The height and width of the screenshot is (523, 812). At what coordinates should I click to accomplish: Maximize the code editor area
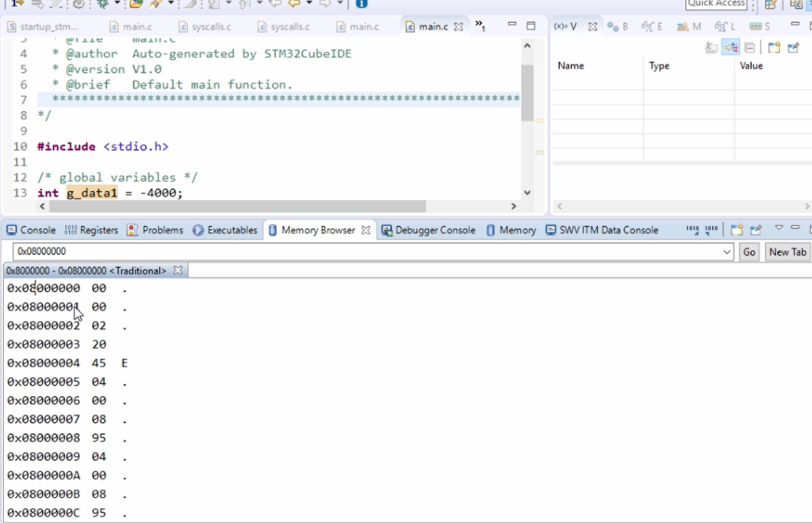(x=530, y=25)
